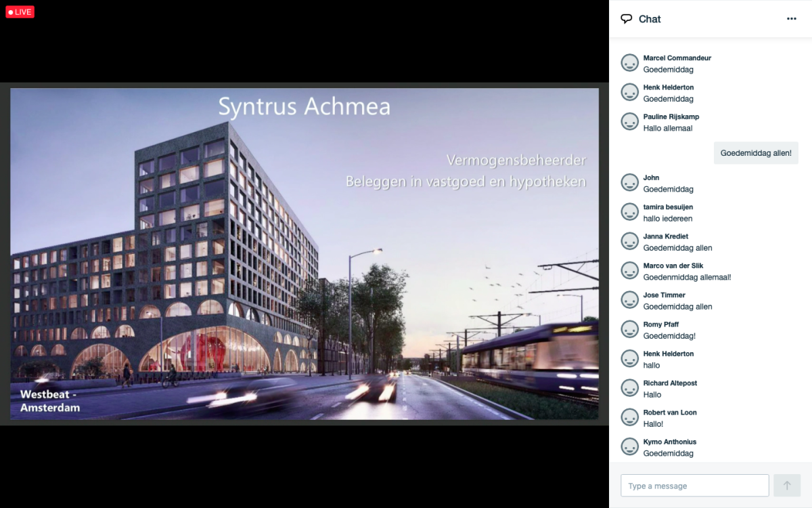This screenshot has height=508, width=812.
Task: Select the name John in chat
Action: [x=652, y=177]
